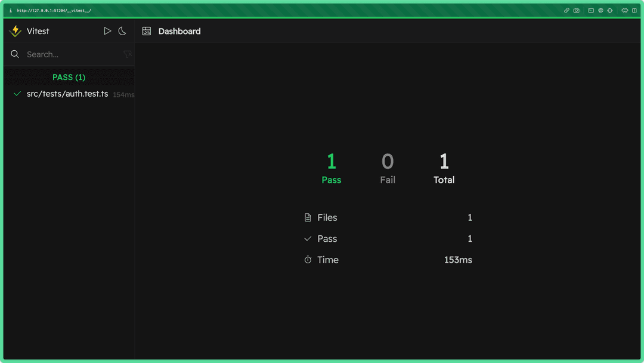Screen dimensions: 644x363
Task: Clear search filter using the funnel icon
Action: [127, 54]
